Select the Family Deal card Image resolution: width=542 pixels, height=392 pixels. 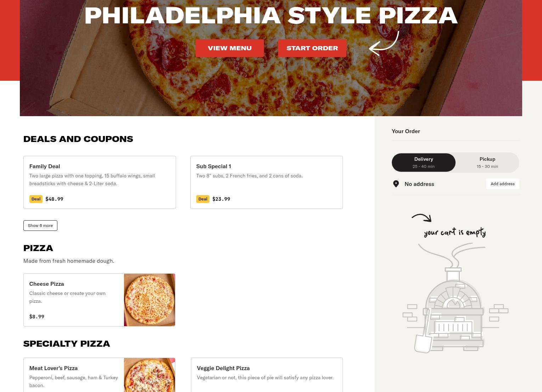coord(100,182)
